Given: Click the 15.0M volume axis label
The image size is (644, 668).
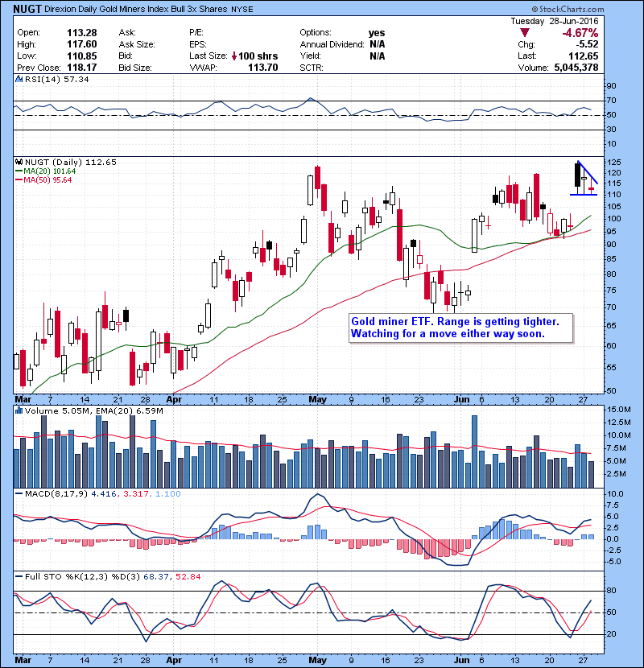Looking at the screenshot, I should (619, 410).
